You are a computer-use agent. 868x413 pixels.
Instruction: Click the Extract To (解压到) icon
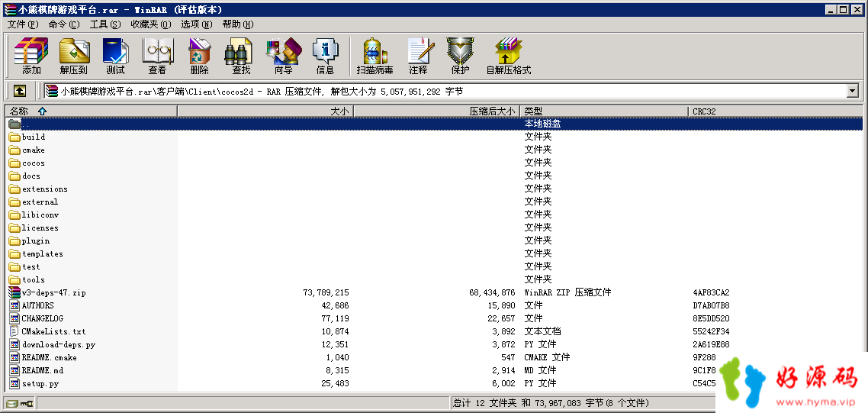click(74, 56)
